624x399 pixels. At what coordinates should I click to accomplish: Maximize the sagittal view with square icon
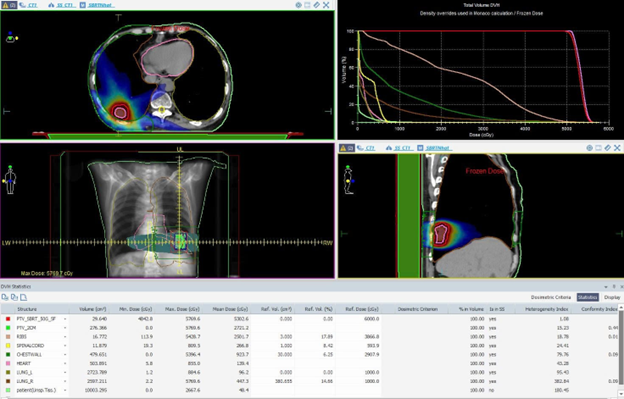click(x=599, y=148)
